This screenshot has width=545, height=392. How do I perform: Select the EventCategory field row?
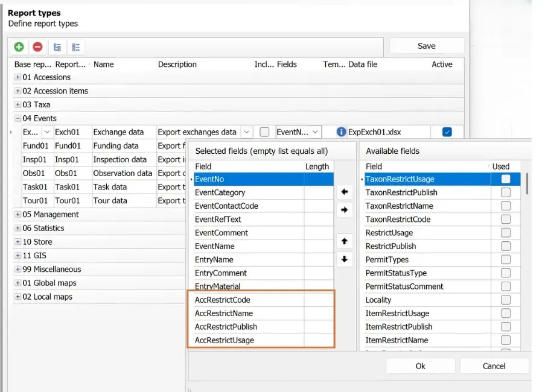click(264, 192)
